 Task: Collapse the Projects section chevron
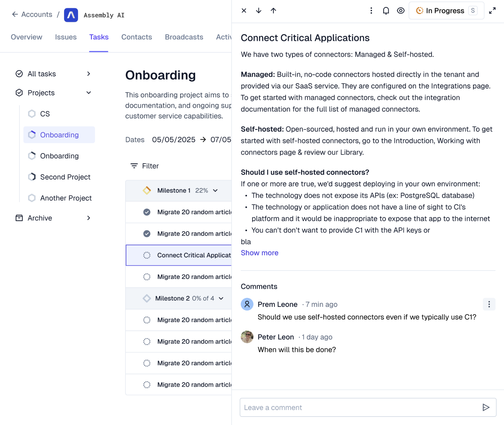pos(89,93)
